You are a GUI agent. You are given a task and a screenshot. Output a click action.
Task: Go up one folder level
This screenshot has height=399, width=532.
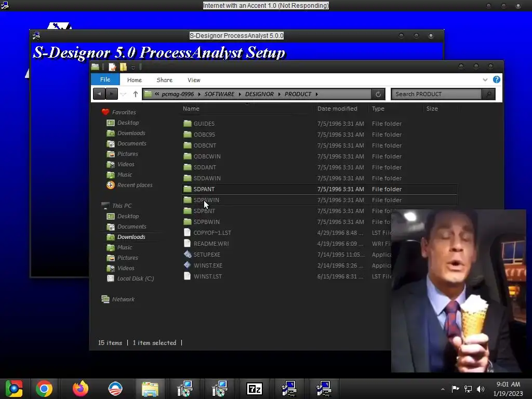(136, 94)
